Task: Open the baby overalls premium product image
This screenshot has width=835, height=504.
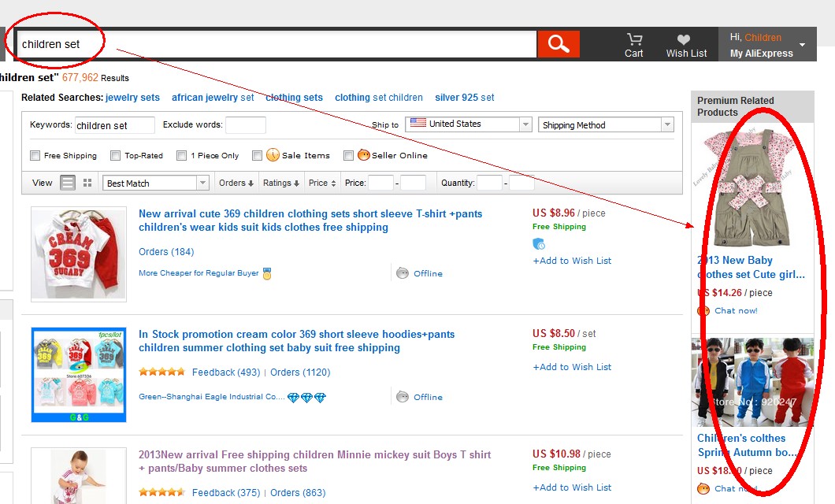Action: 752,187
